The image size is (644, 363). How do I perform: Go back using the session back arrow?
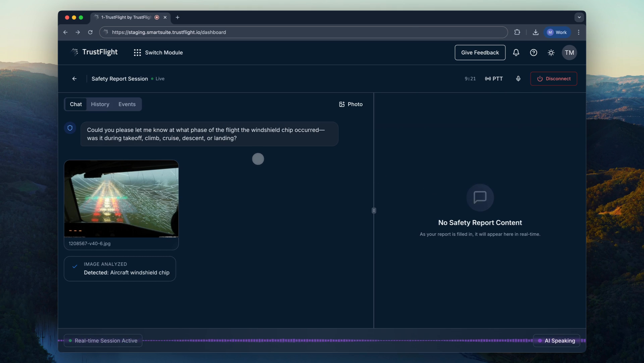click(x=75, y=79)
